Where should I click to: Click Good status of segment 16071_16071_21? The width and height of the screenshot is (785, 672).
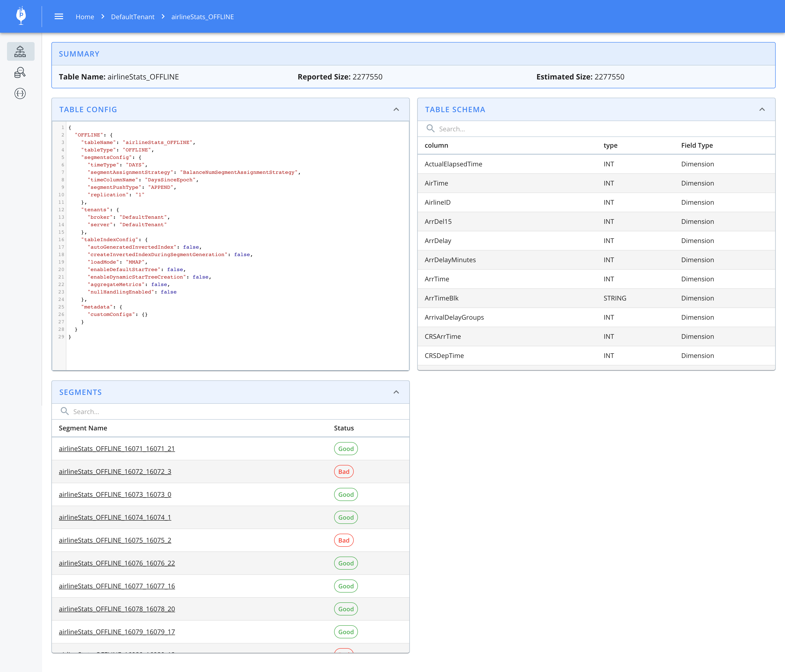(x=346, y=448)
